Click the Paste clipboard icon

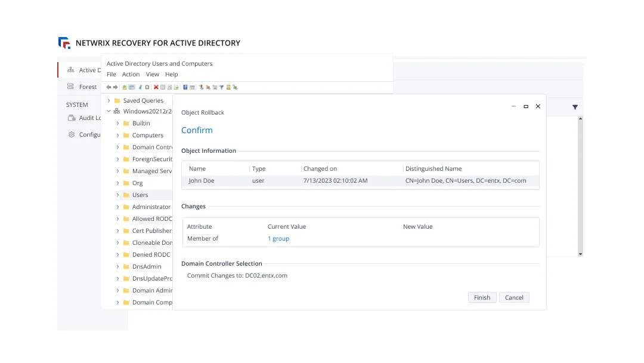tap(147, 87)
